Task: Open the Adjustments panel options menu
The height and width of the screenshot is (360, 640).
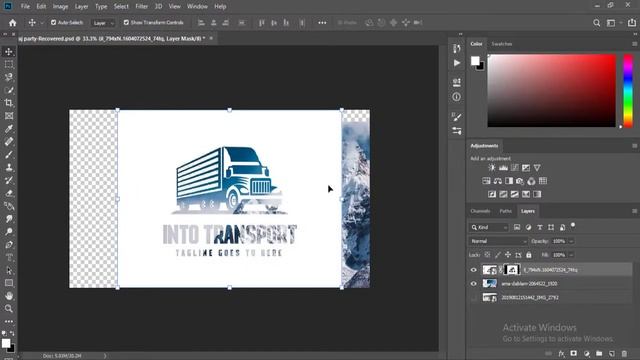Action: [x=634, y=146]
